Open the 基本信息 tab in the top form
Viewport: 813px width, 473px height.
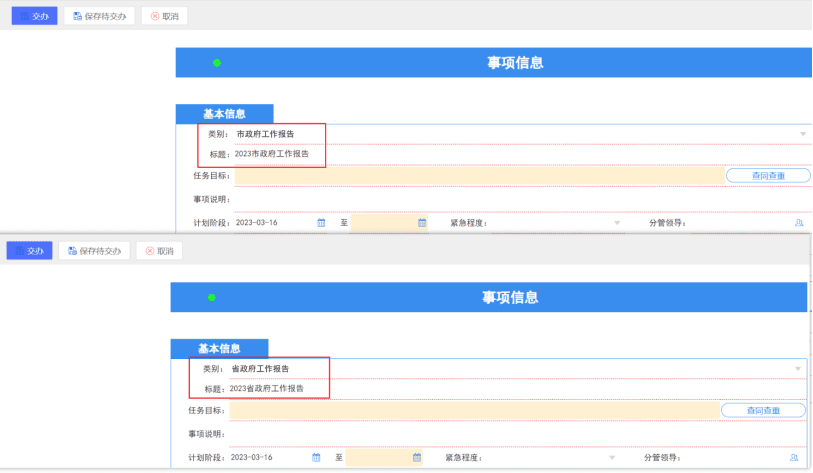(x=225, y=114)
